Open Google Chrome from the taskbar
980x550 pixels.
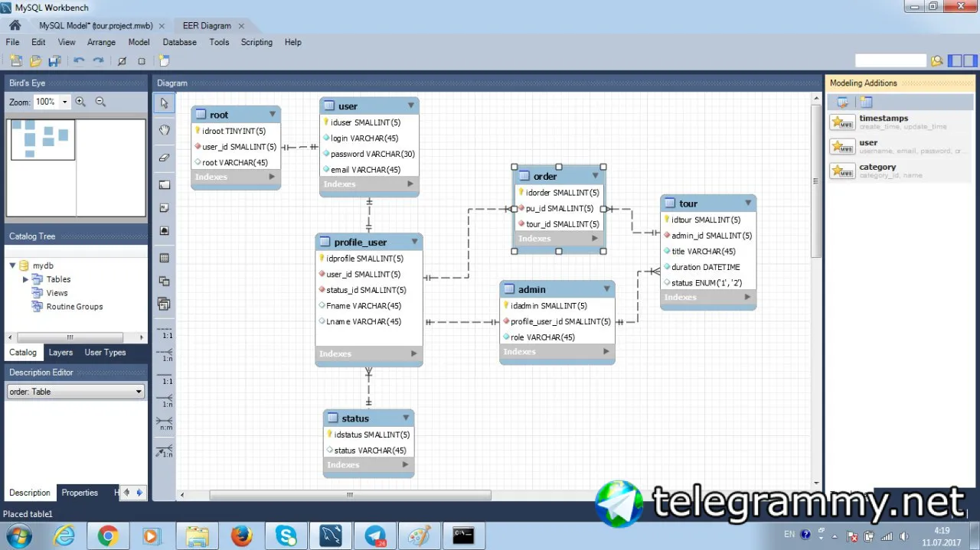[107, 536]
